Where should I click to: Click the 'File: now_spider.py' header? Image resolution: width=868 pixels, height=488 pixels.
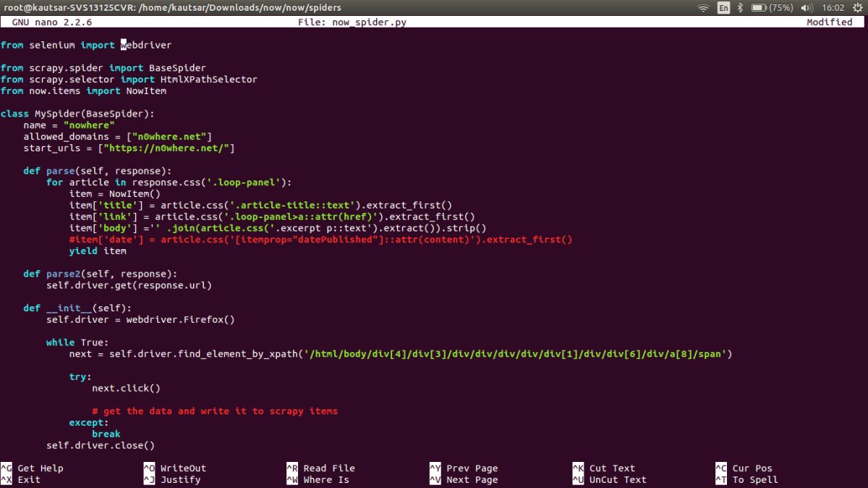[x=352, y=22]
